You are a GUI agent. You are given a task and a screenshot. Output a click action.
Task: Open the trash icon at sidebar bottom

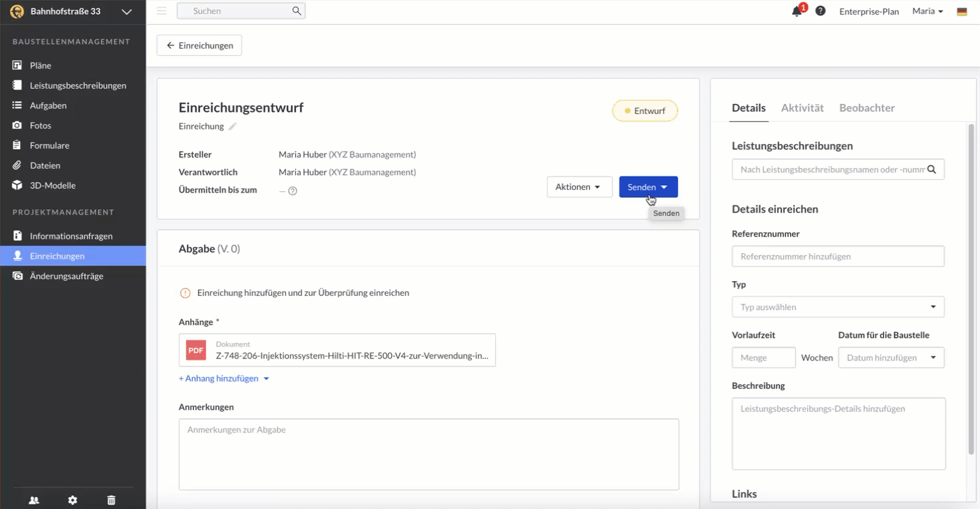pos(111,500)
